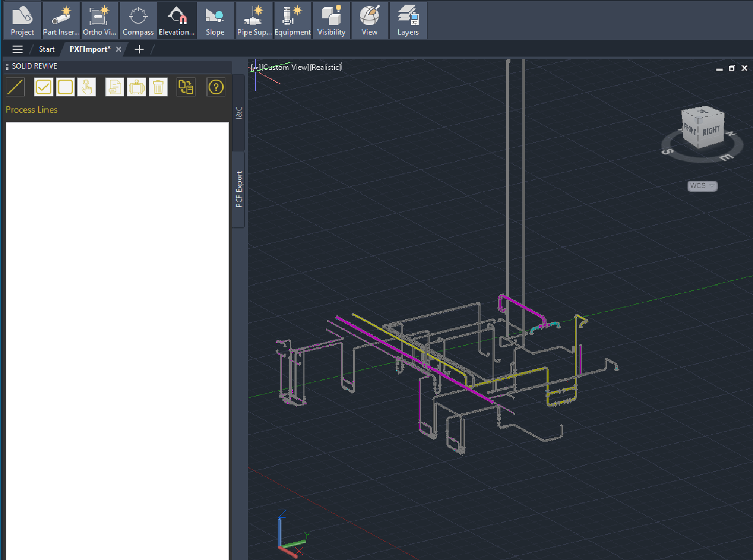Click the S compass direction on ViewCube
The height and width of the screenshot is (560, 753).
(668, 151)
